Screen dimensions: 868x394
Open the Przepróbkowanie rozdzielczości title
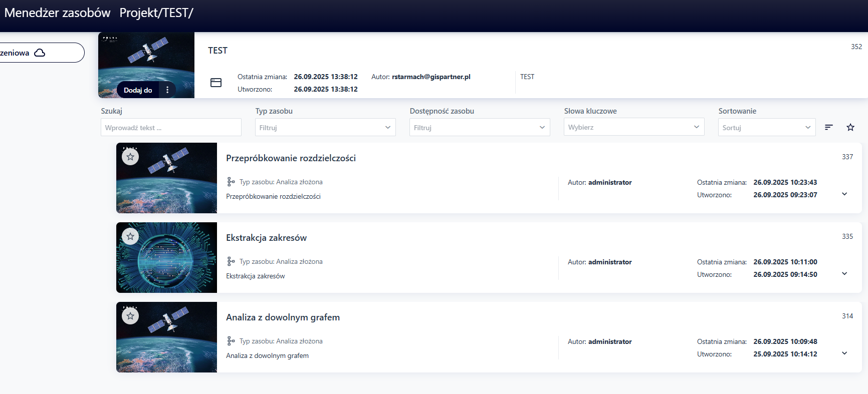pyautogui.click(x=291, y=158)
